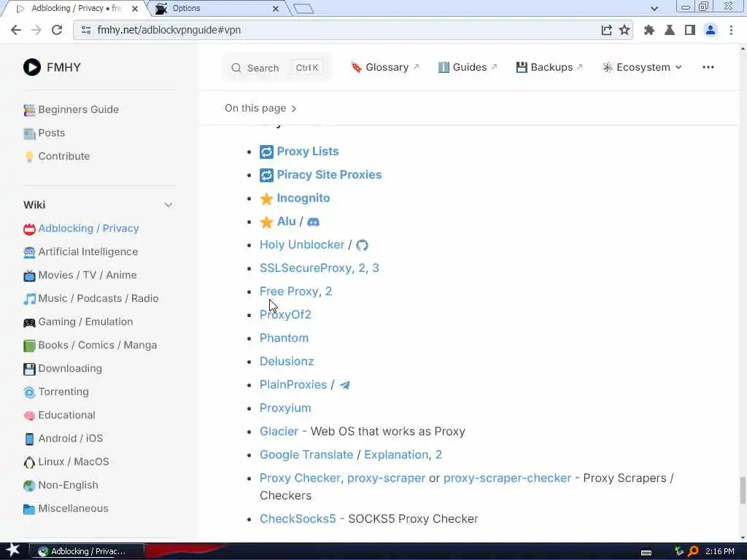Open the Glacier Web OS link

coord(279,432)
